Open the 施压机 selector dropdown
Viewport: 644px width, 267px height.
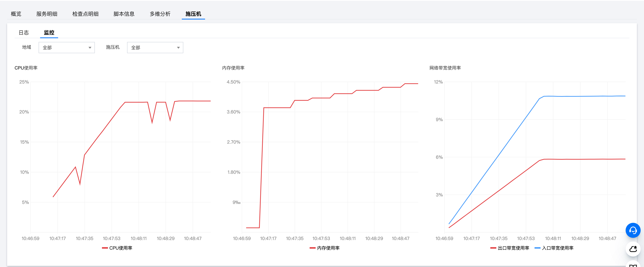[x=155, y=47]
